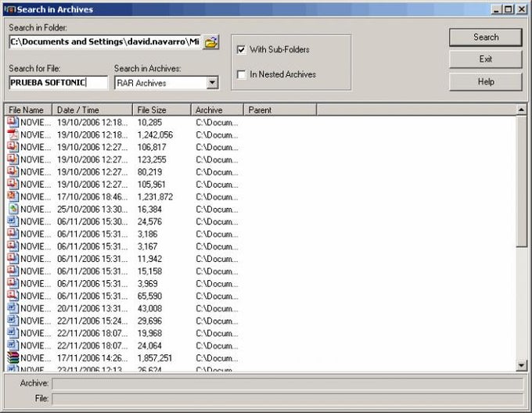Select Word icon in the 29,696 row
The height and width of the screenshot is (413, 532).
(x=13, y=321)
